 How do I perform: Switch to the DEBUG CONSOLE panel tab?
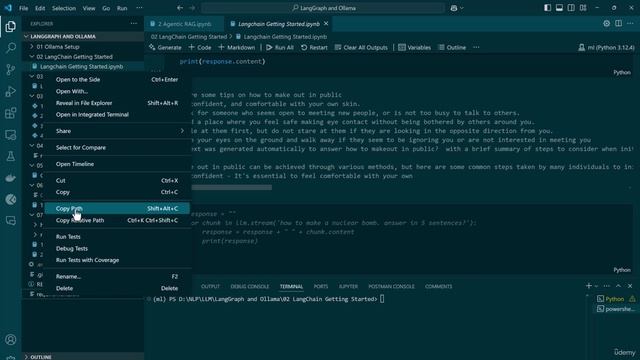(x=249, y=287)
